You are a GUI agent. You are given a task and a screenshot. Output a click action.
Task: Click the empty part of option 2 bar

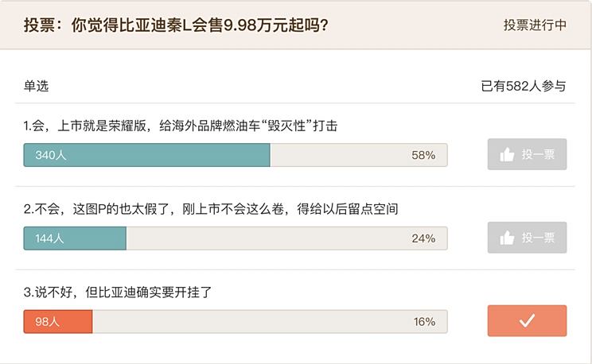click(x=271, y=238)
